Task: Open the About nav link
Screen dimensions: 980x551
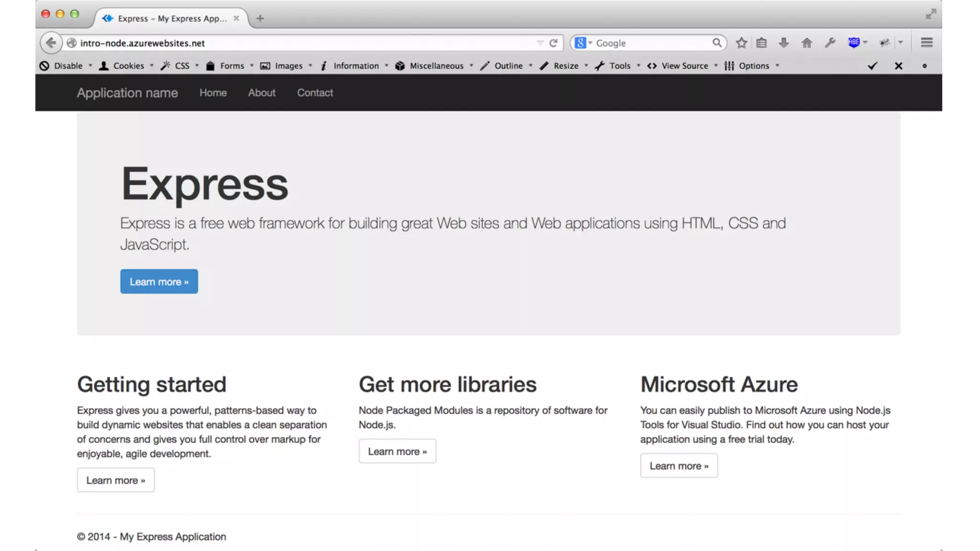Action: 262,93
